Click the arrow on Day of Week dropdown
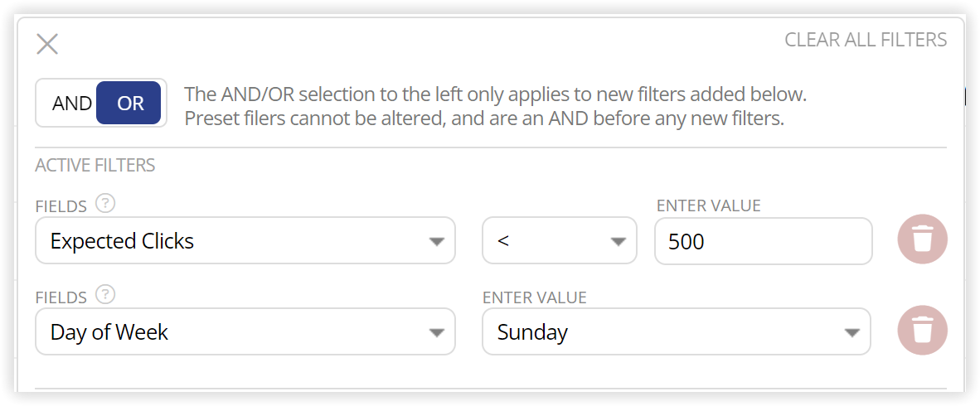 tap(436, 333)
